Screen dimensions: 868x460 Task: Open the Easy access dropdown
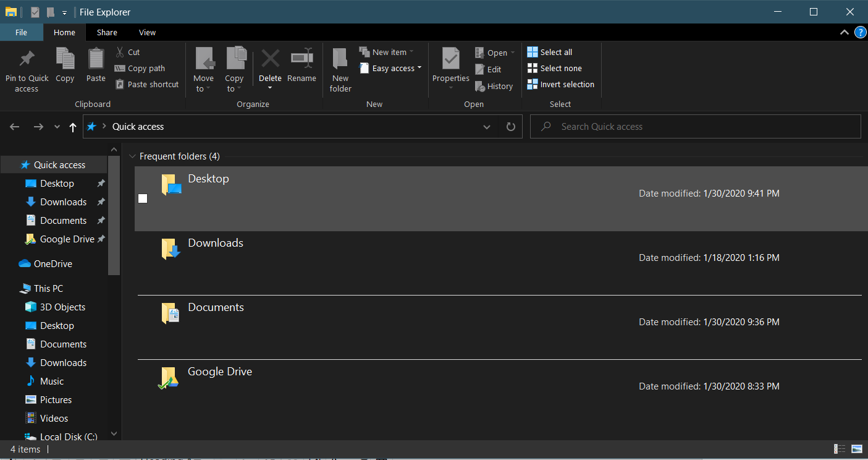point(390,69)
